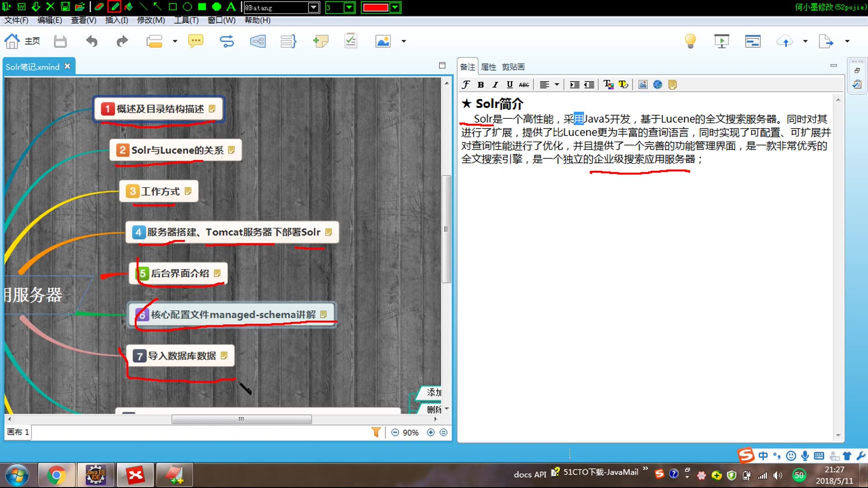Open the 工具(T) menu
868x488 pixels.
[186, 20]
